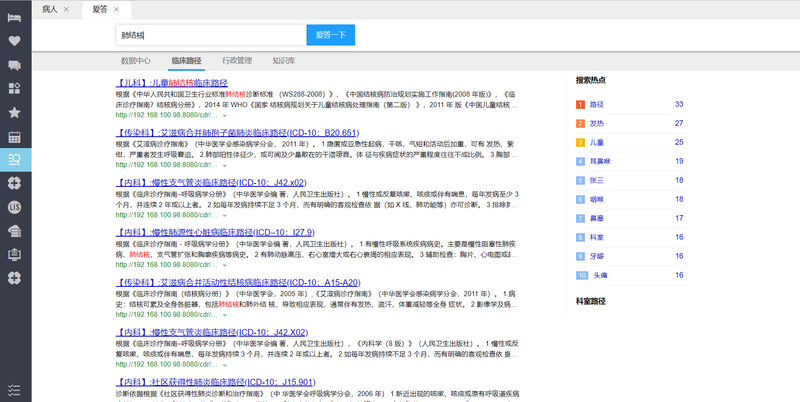This screenshot has height=402, width=800.
Task: Select the 知识库 category tab
Action: (x=284, y=60)
